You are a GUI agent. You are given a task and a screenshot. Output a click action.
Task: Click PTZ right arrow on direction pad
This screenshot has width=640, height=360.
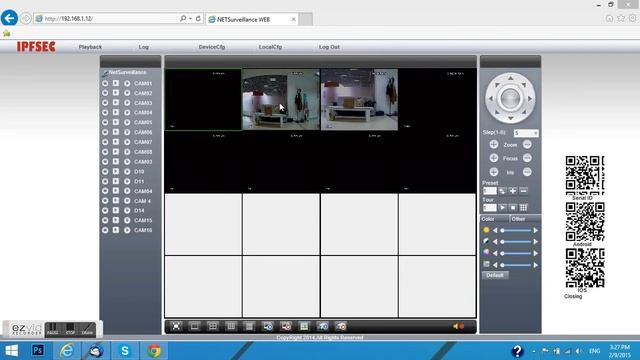(530, 98)
